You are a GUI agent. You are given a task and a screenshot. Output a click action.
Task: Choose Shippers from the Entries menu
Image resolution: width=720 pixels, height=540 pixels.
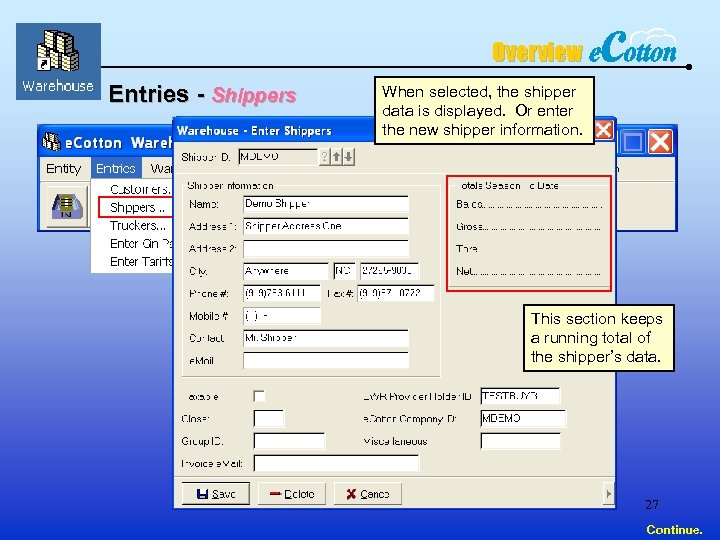click(136, 208)
